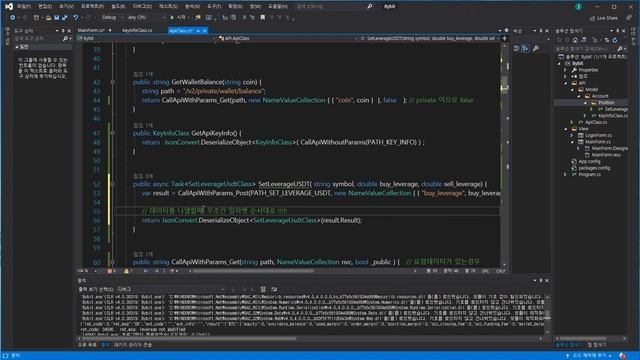Collapse the View folder in Solution Explorer
This screenshot has width=640, height=360.
[566, 129]
